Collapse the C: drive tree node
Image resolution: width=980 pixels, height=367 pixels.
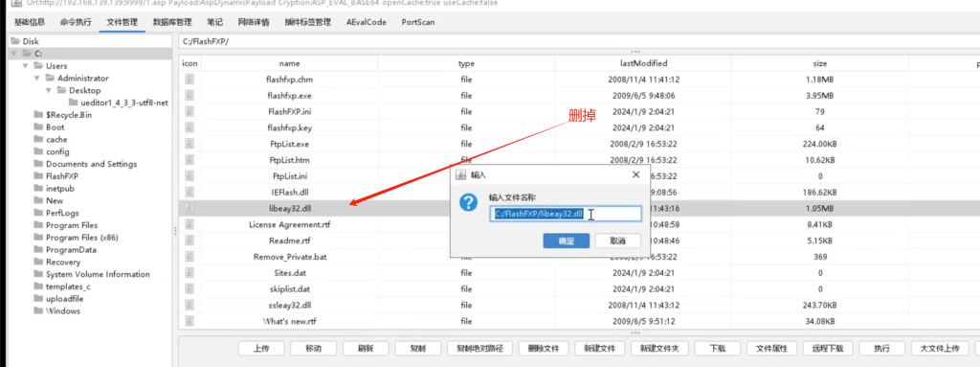13,54
